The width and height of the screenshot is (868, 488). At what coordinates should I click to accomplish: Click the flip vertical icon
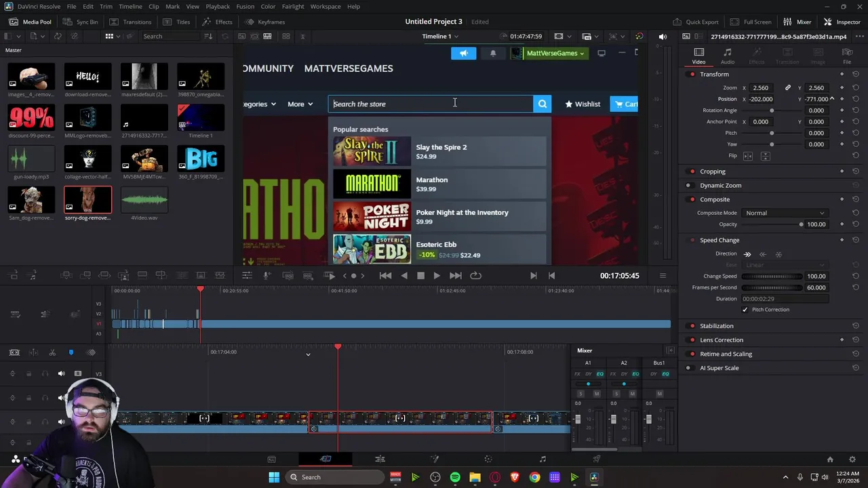[765, 156]
